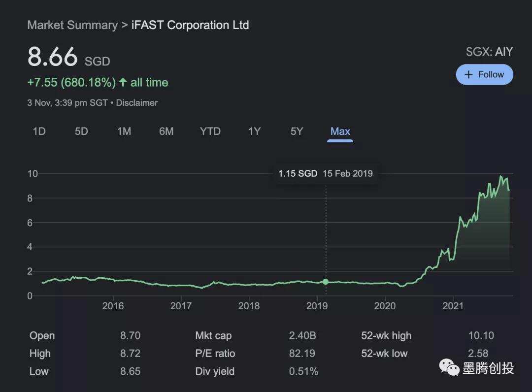Viewport: 532px width, 392px height.
Task: Click the iFAST Corporation Ltd title
Action: (x=190, y=25)
